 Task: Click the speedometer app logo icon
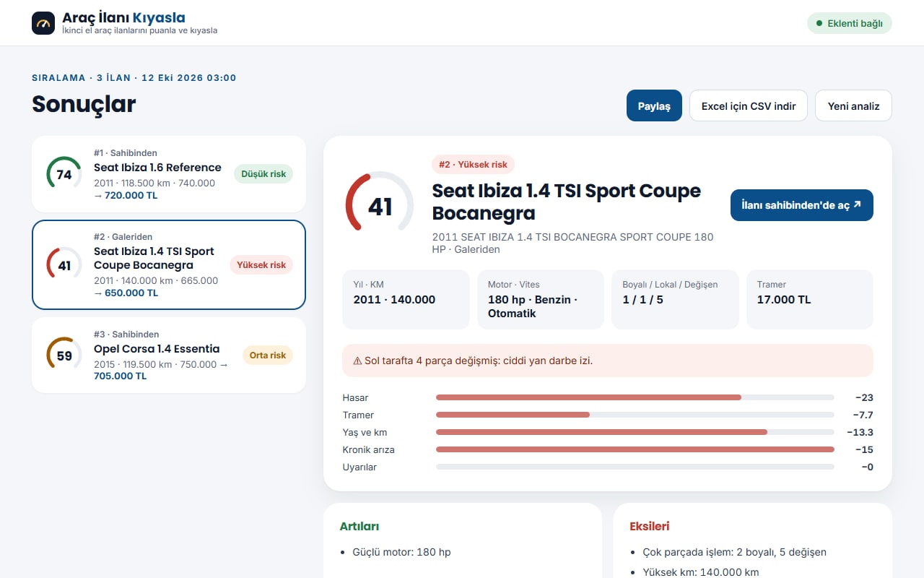[x=43, y=23]
